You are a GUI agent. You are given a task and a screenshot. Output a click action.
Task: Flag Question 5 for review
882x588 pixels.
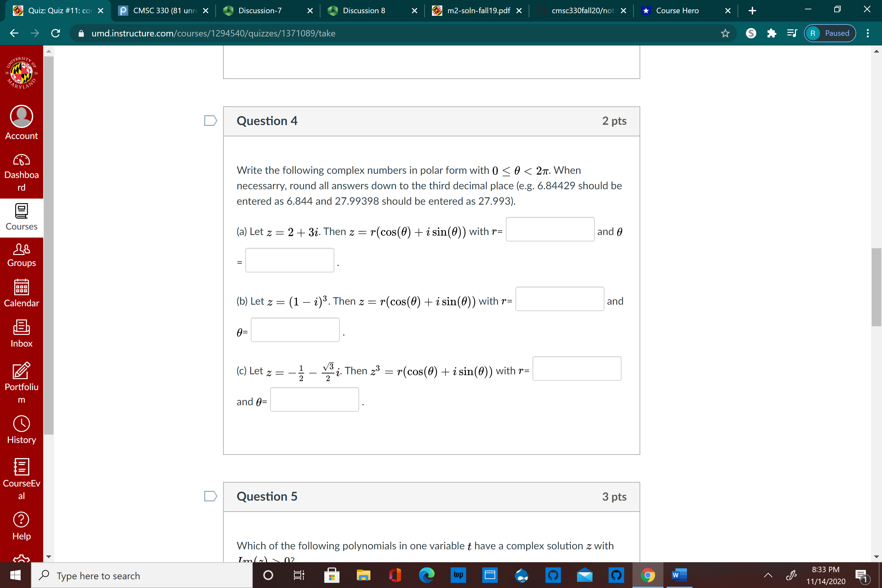pyautogui.click(x=211, y=496)
